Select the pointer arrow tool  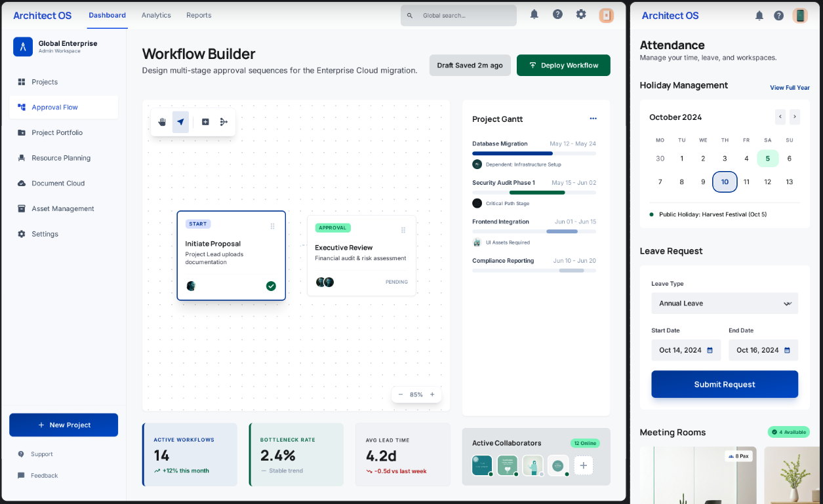click(180, 122)
